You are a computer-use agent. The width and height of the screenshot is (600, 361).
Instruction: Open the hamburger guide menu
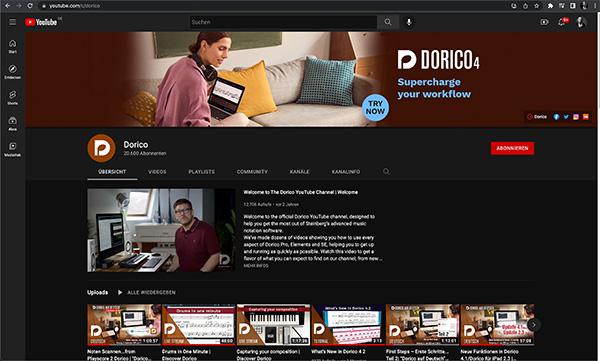(13, 22)
